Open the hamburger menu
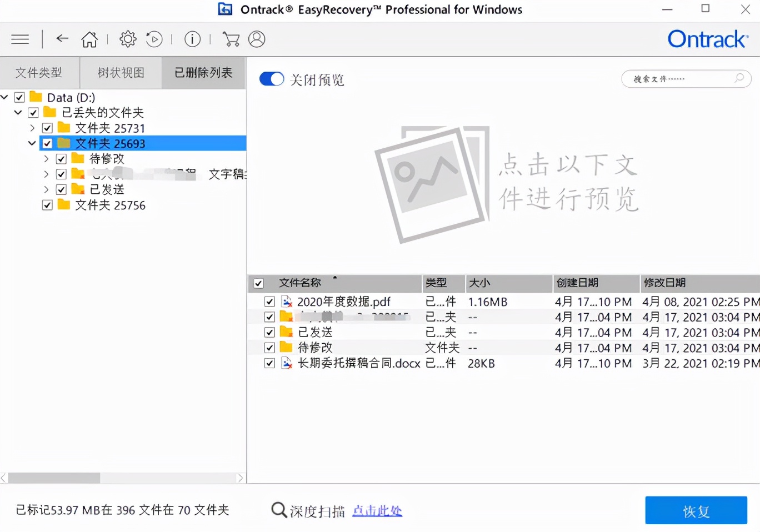760x532 pixels. tap(20, 39)
